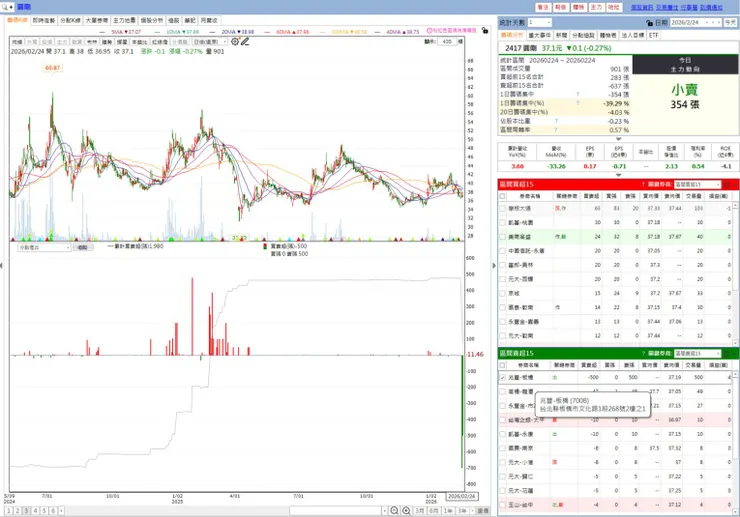Open the 重大事件 tab
Image resolution: width=740 pixels, height=517 pixels.
(539, 35)
